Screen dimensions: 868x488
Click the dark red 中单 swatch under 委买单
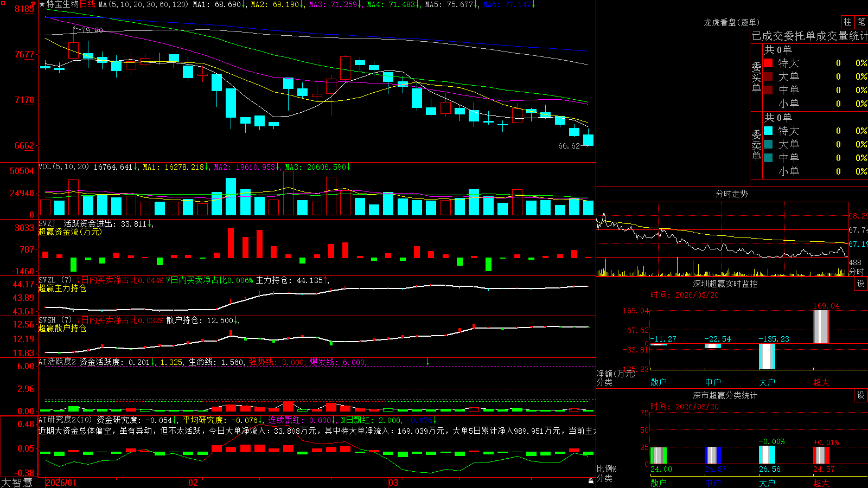click(x=768, y=89)
